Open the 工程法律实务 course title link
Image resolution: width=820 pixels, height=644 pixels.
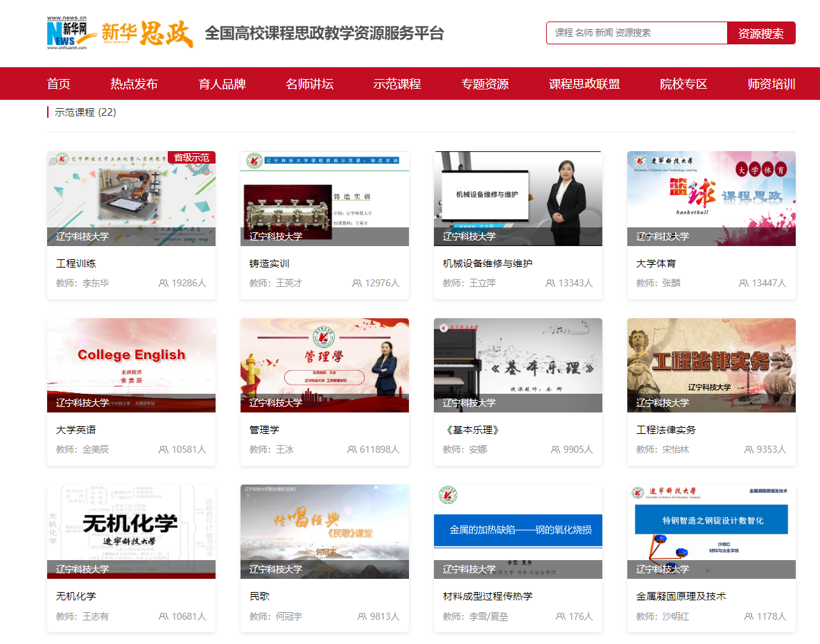click(666, 430)
